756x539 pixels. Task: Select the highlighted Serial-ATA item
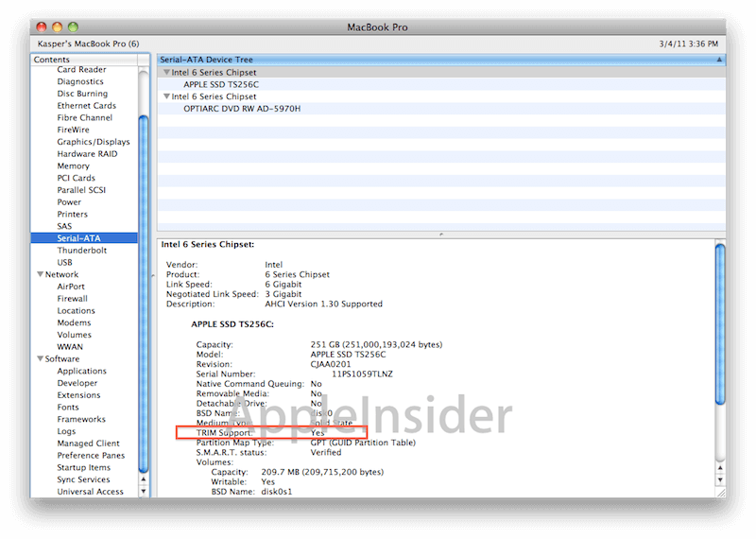click(x=84, y=238)
